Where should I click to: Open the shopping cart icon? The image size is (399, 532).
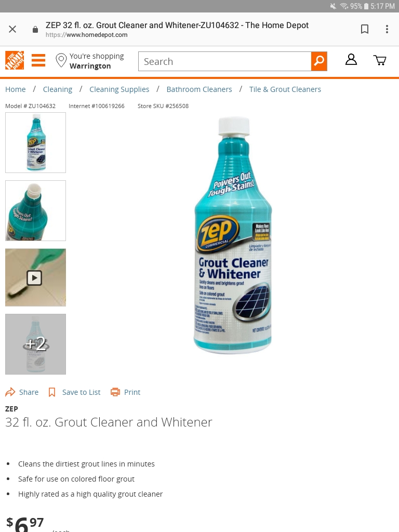tap(380, 60)
